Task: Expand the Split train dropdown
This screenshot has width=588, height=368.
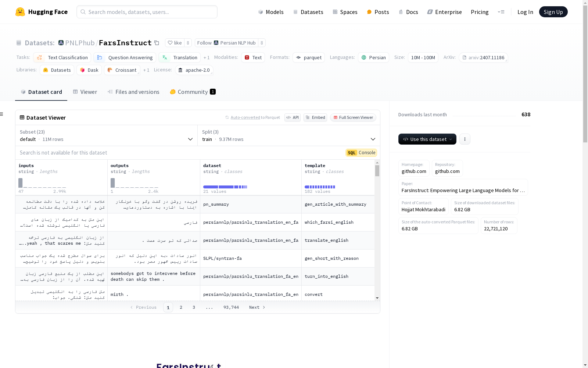Action: (x=289, y=135)
